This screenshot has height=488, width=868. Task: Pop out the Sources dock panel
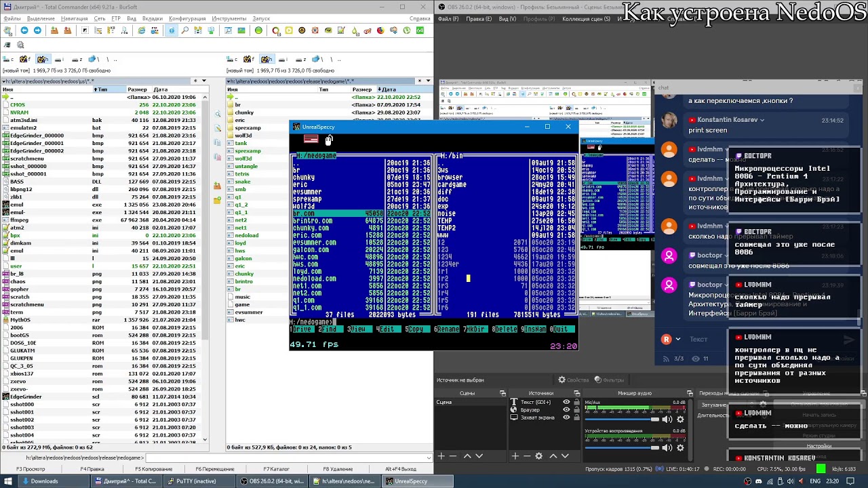pos(577,393)
